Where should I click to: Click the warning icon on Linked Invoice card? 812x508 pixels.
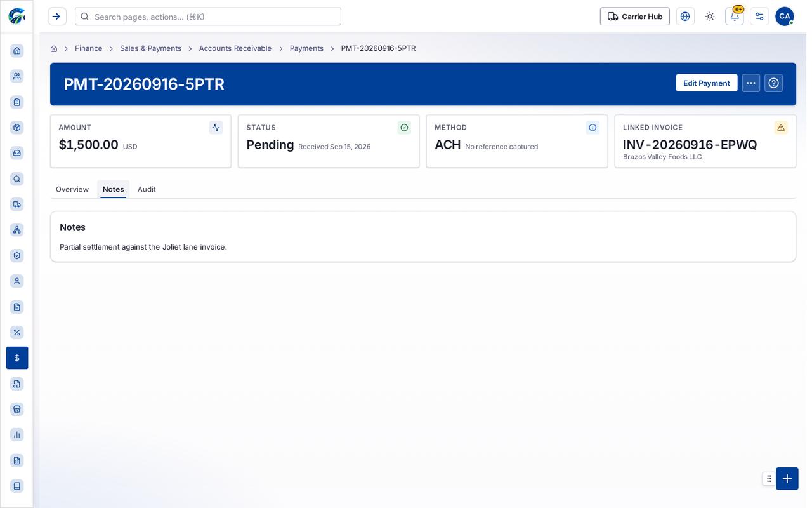click(781, 128)
